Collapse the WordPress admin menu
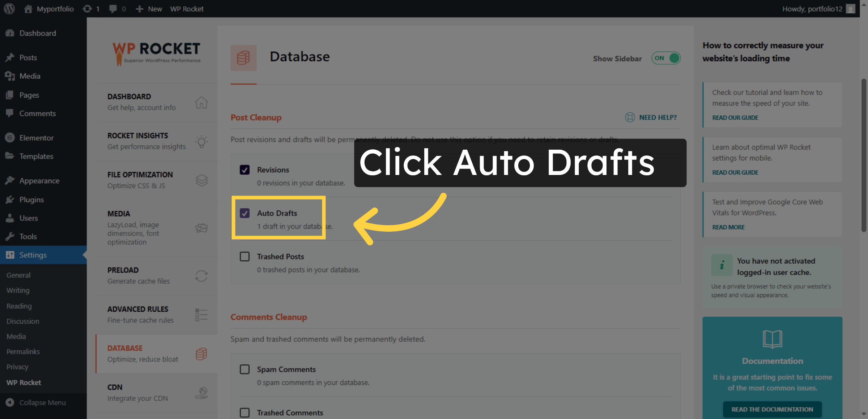The width and height of the screenshot is (868, 419). [42, 402]
